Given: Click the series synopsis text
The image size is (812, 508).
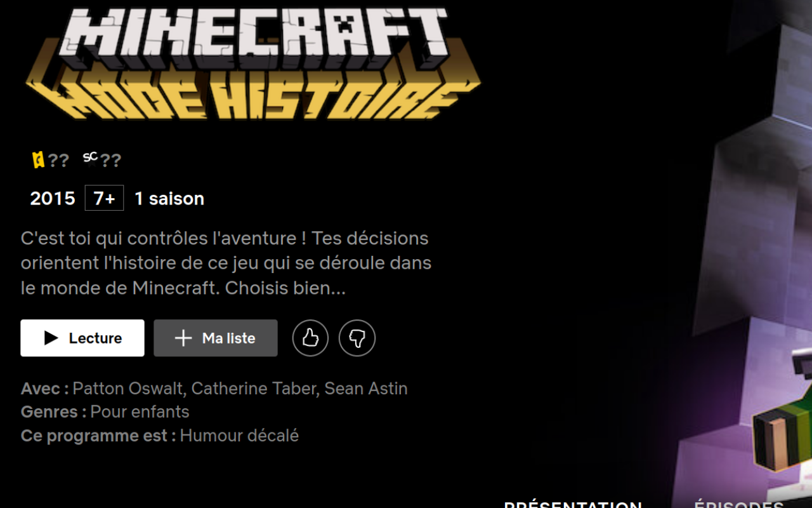Looking at the screenshot, I should [226, 263].
